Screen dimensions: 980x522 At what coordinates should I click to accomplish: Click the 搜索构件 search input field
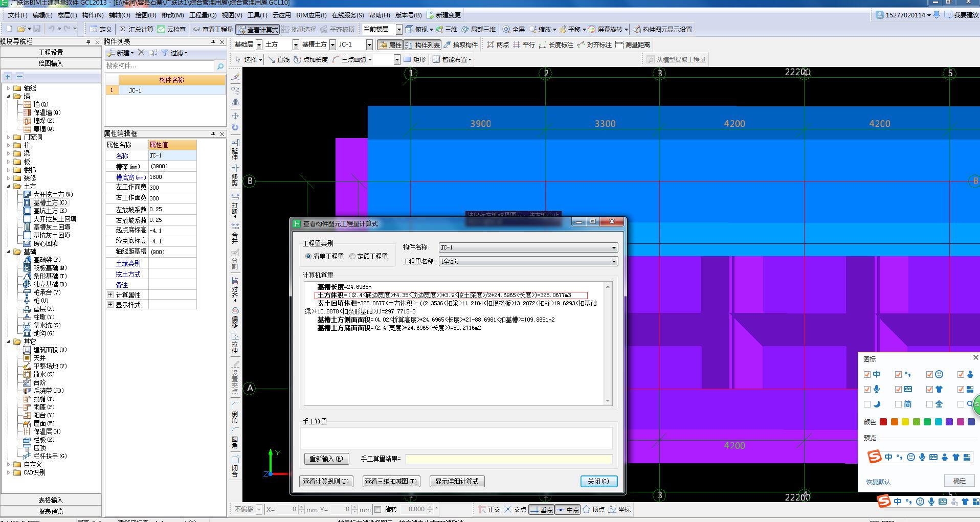160,66
